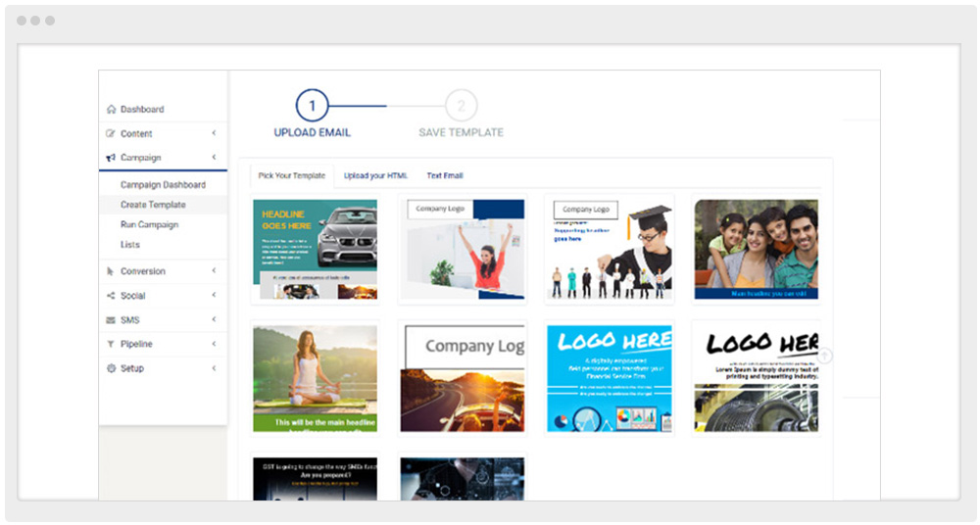Collapse the Campaign menu chevron
This screenshot has height=525, width=980.
tap(214, 158)
